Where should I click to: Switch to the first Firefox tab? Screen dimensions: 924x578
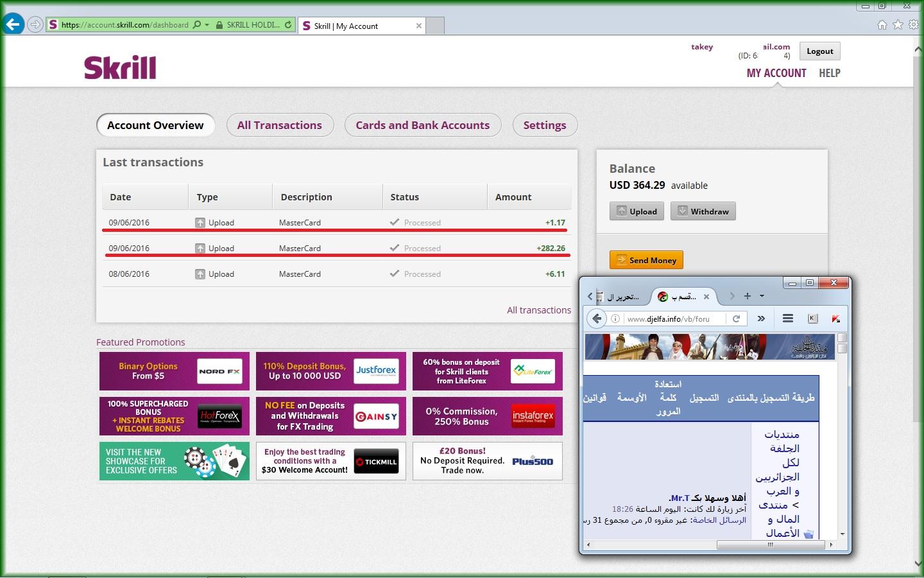click(619, 297)
